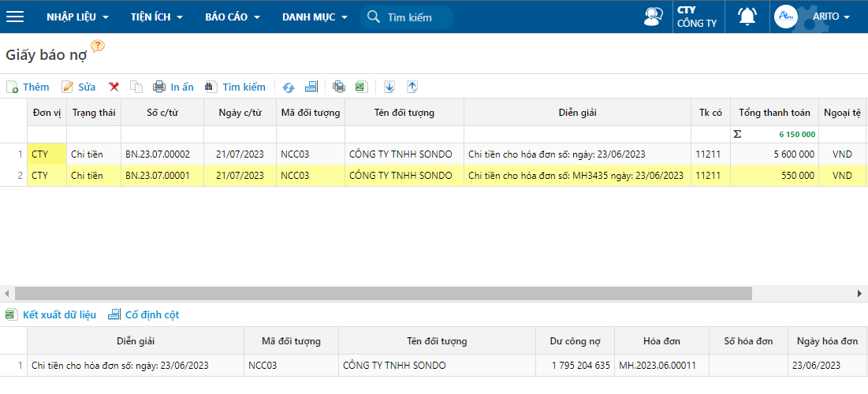
Task: Click the help question mark bubble
Action: (98, 46)
